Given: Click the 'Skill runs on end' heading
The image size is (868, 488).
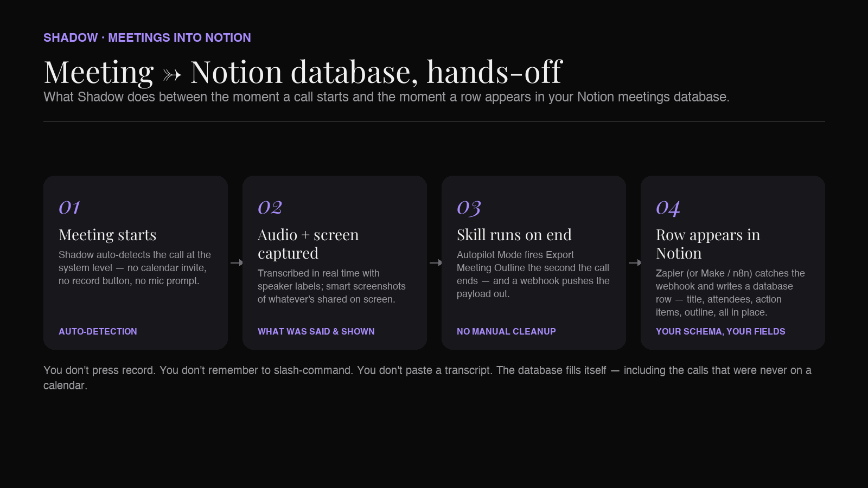Looking at the screenshot, I should click(514, 235).
